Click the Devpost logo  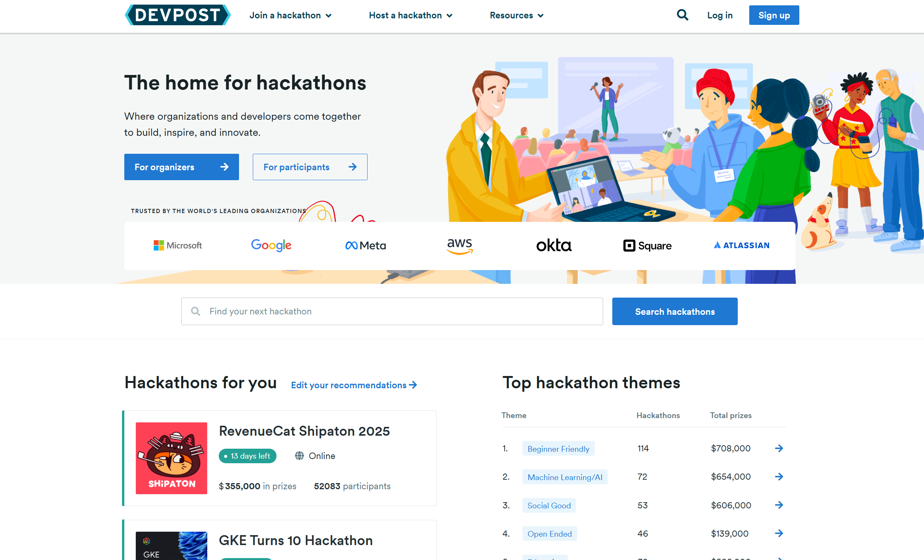(x=178, y=15)
